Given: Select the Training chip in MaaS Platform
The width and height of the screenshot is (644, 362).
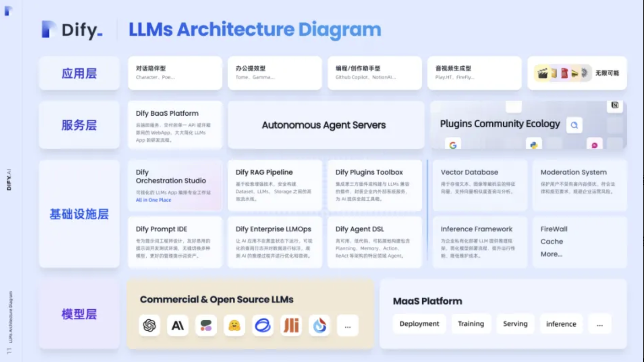Looking at the screenshot, I should [x=471, y=324].
